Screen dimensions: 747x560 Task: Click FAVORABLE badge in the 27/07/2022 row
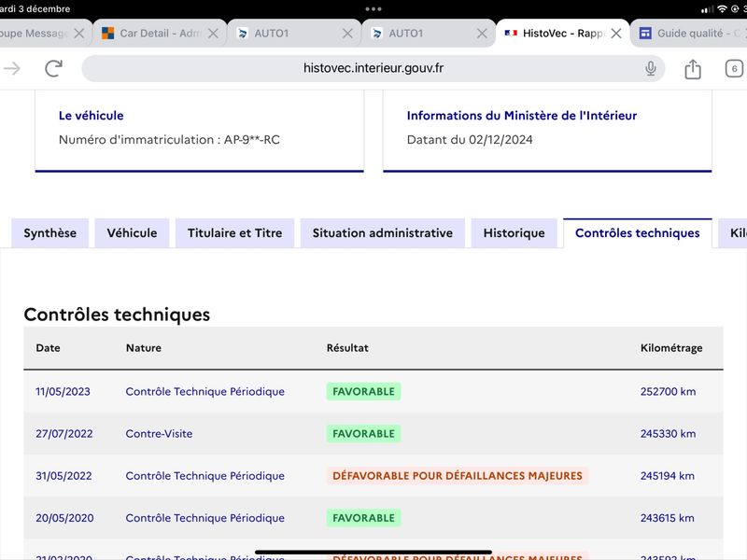[x=363, y=434]
